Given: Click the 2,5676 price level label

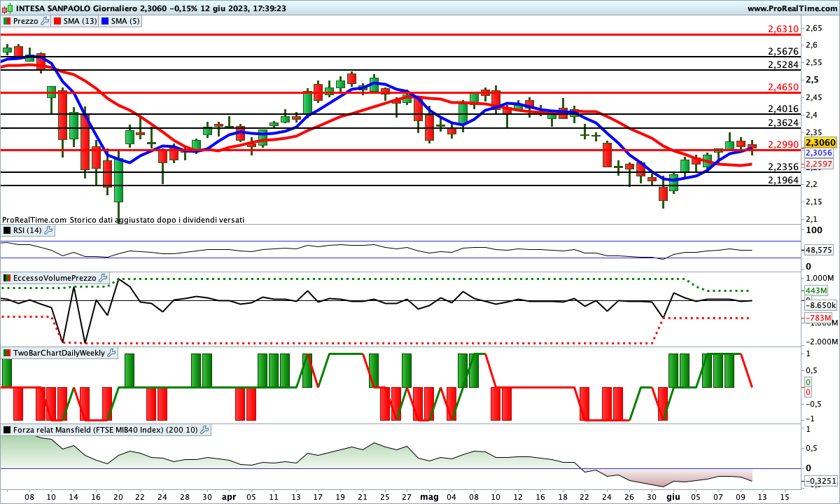Looking at the screenshot, I should (x=783, y=52).
